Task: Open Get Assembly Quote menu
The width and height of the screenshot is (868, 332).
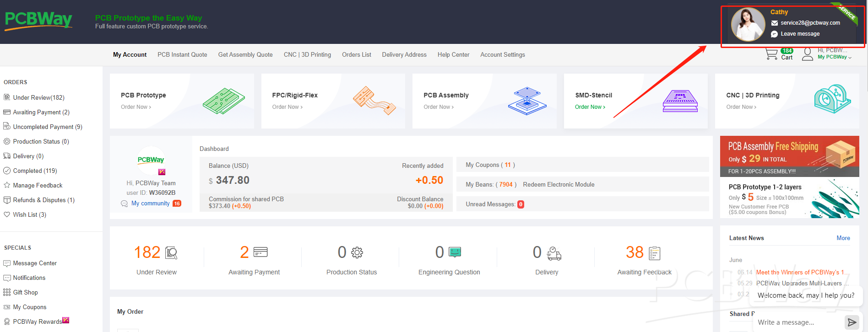Action: point(245,54)
